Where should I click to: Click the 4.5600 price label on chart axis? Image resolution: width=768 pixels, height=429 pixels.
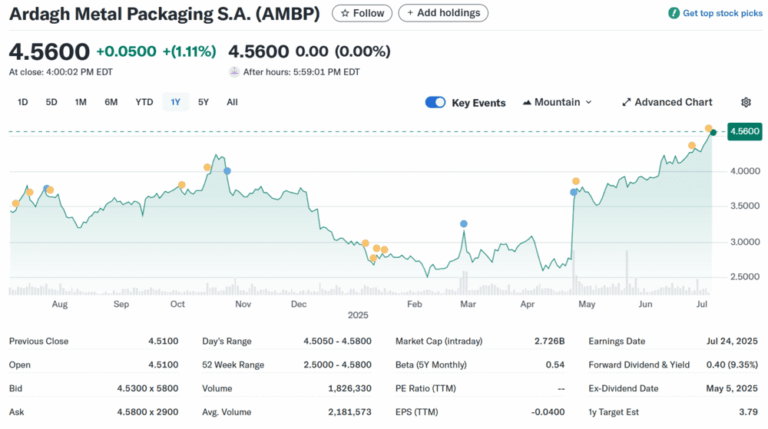pyautogui.click(x=744, y=131)
